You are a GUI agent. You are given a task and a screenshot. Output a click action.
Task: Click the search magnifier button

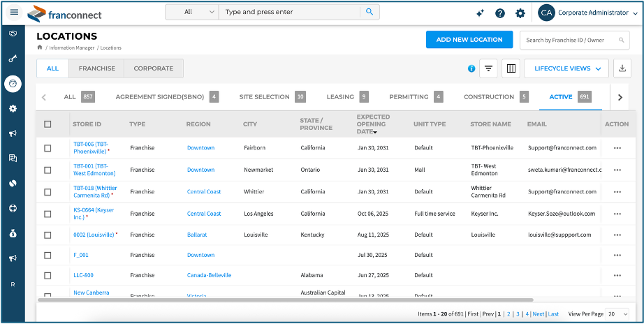point(369,12)
